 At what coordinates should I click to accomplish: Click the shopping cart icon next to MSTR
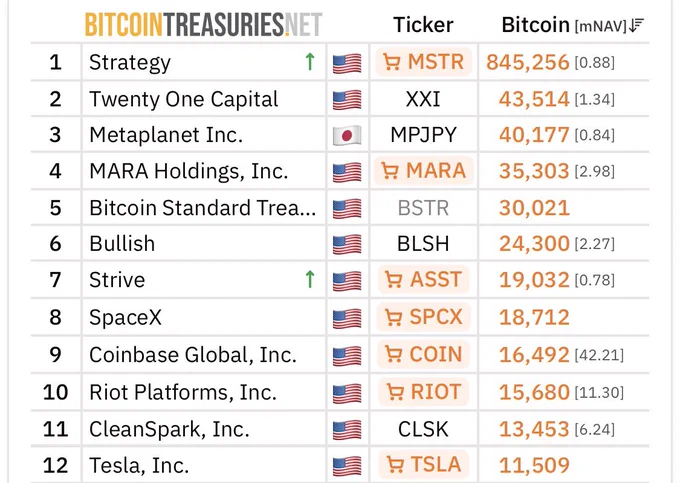pyautogui.click(x=392, y=63)
